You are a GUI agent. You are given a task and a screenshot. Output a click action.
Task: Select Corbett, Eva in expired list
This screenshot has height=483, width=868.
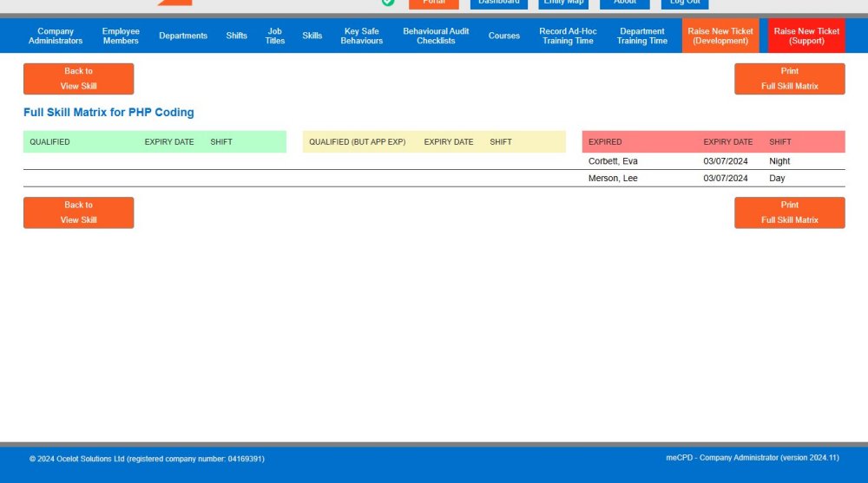[x=613, y=161]
